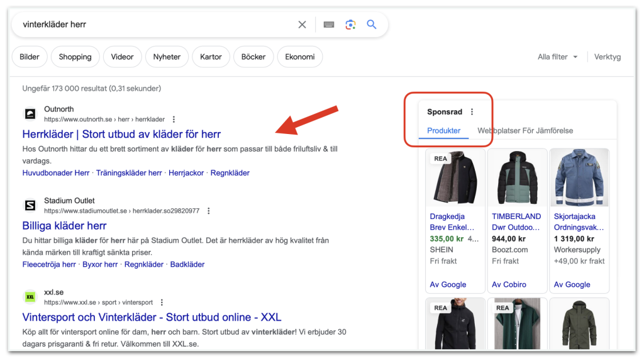
Task: Open the Träningskläder herr sitelink
Action: [129, 173]
